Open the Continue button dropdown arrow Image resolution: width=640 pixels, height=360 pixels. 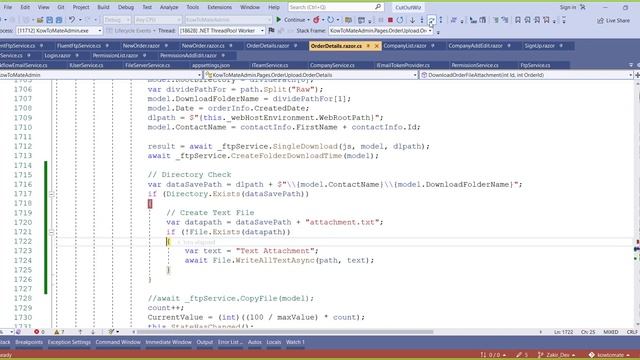308,20
